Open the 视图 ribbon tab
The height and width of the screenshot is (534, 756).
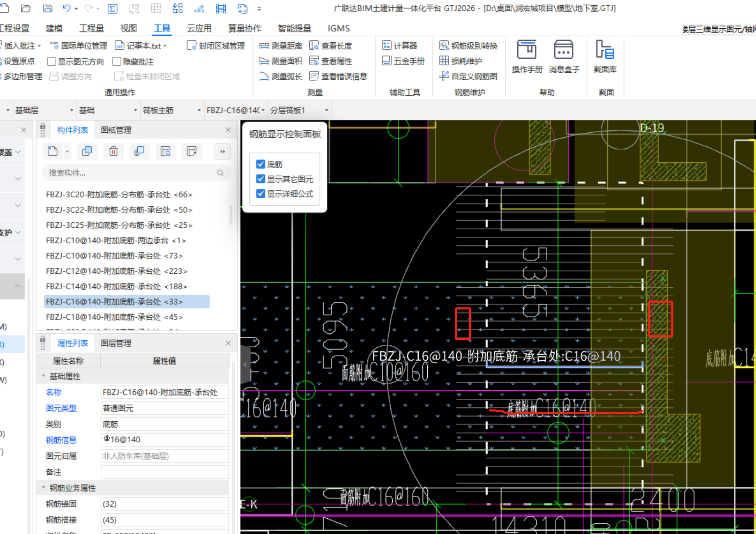pyautogui.click(x=128, y=28)
